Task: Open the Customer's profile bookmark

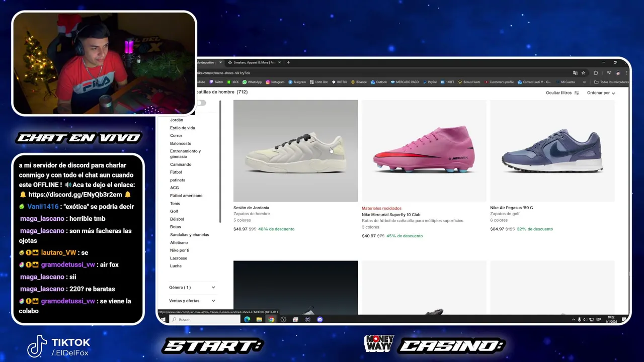Action: click(499, 82)
